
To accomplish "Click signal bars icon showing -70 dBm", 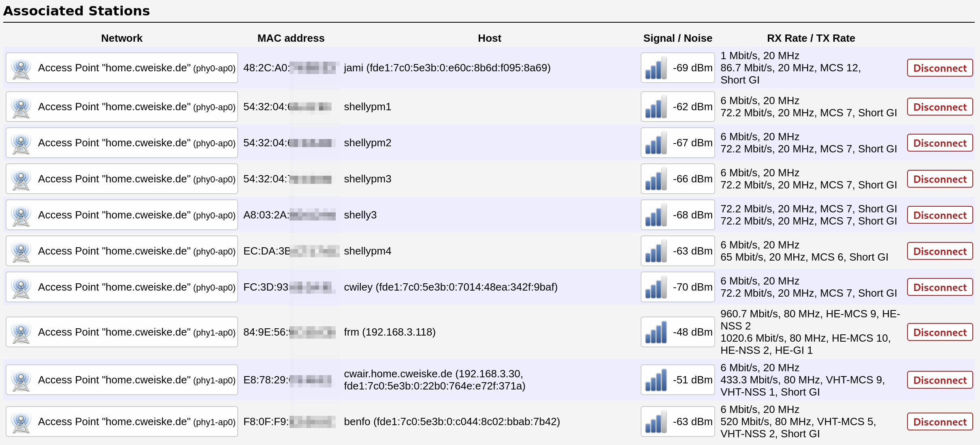I will pyautogui.click(x=656, y=287).
